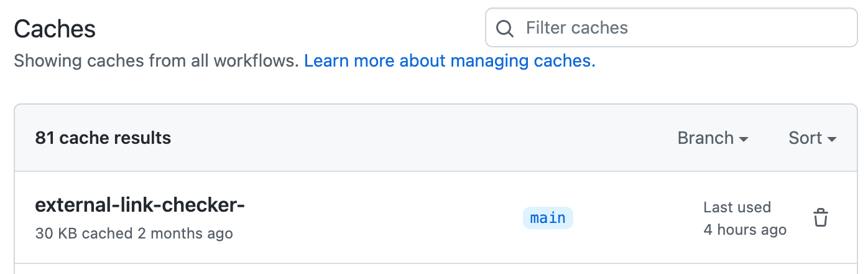This screenshot has height=274, width=868.
Task: Click the 30 KB cache size text
Action: (56, 234)
